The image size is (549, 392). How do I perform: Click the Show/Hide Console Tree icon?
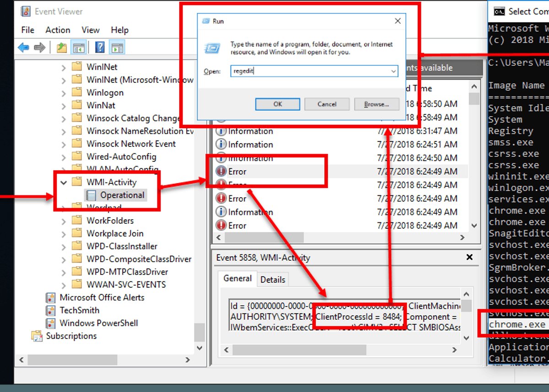[x=78, y=47]
